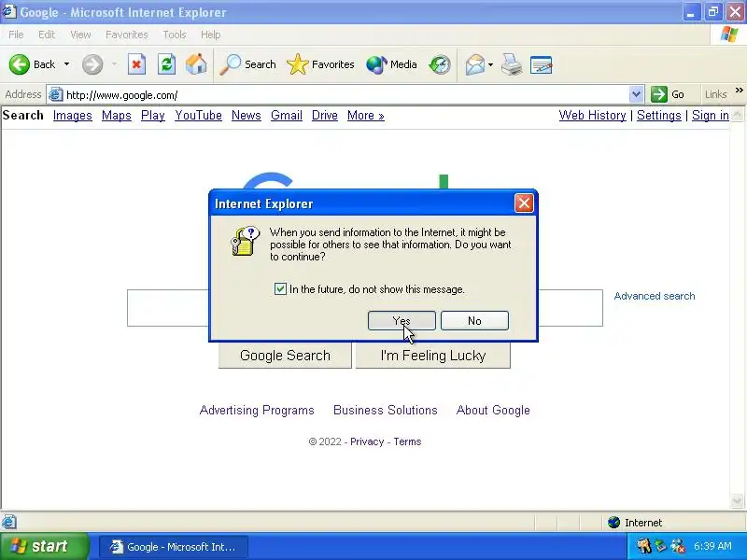Click the scrollbar down arrow
747x560 pixels.
tap(737, 501)
